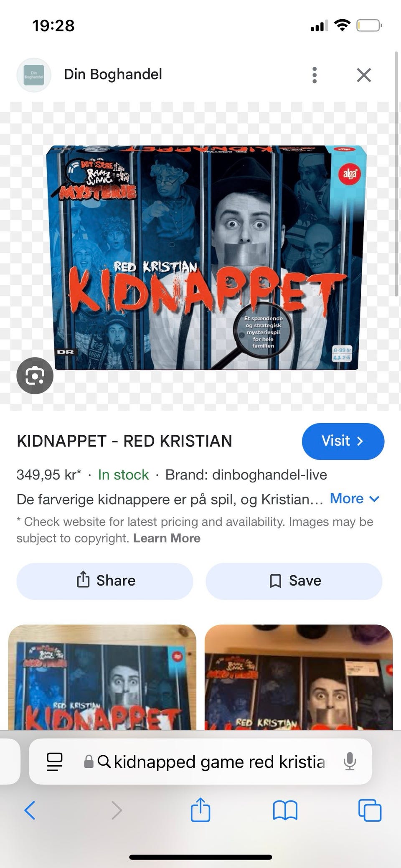Close the image preview panel
This screenshot has width=401, height=868.
point(364,75)
